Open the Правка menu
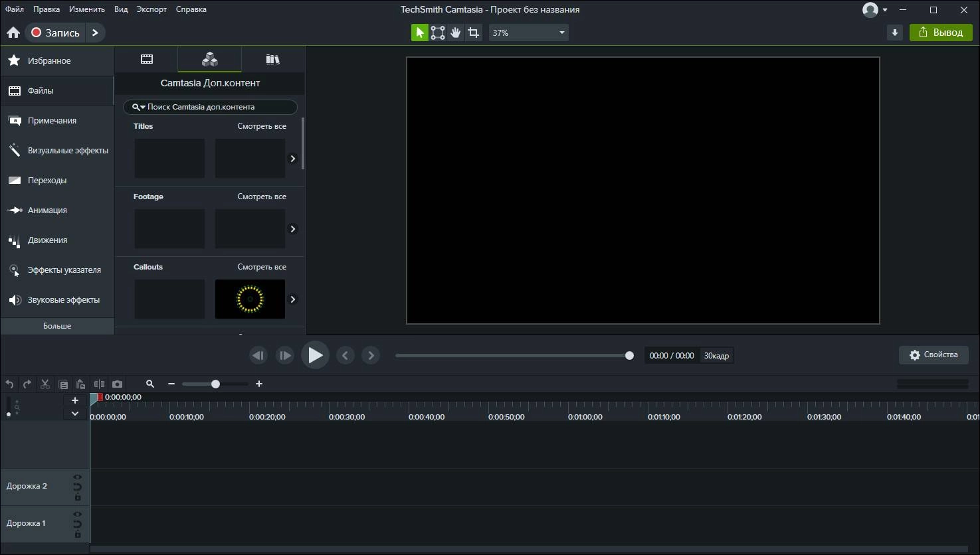980x555 pixels. click(x=46, y=9)
